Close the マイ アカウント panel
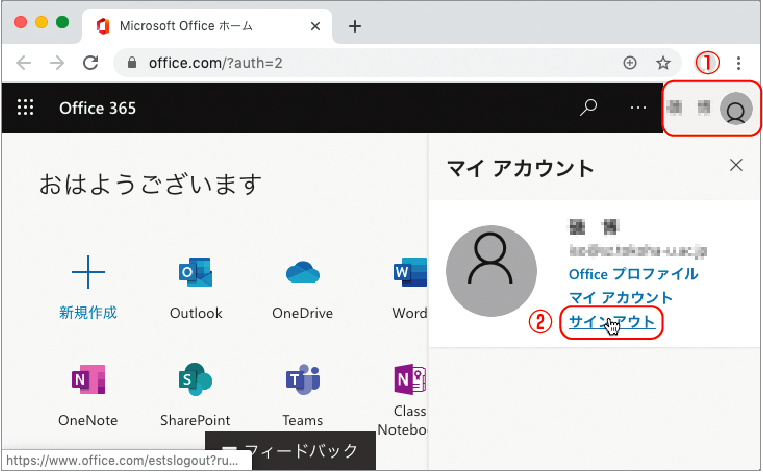Viewport: 763px width, 472px height. point(736,165)
